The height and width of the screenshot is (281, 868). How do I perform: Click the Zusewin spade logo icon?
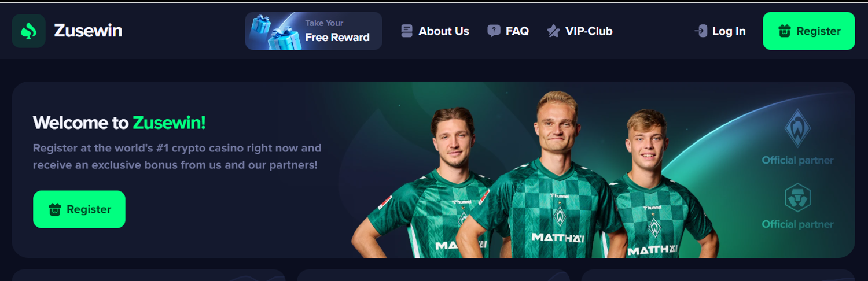pyautogui.click(x=28, y=31)
